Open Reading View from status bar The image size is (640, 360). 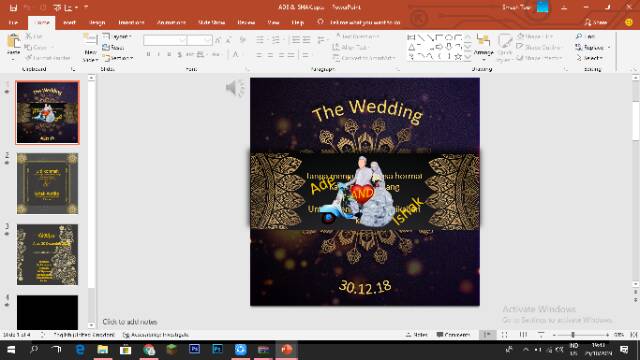pyautogui.click(x=523, y=335)
